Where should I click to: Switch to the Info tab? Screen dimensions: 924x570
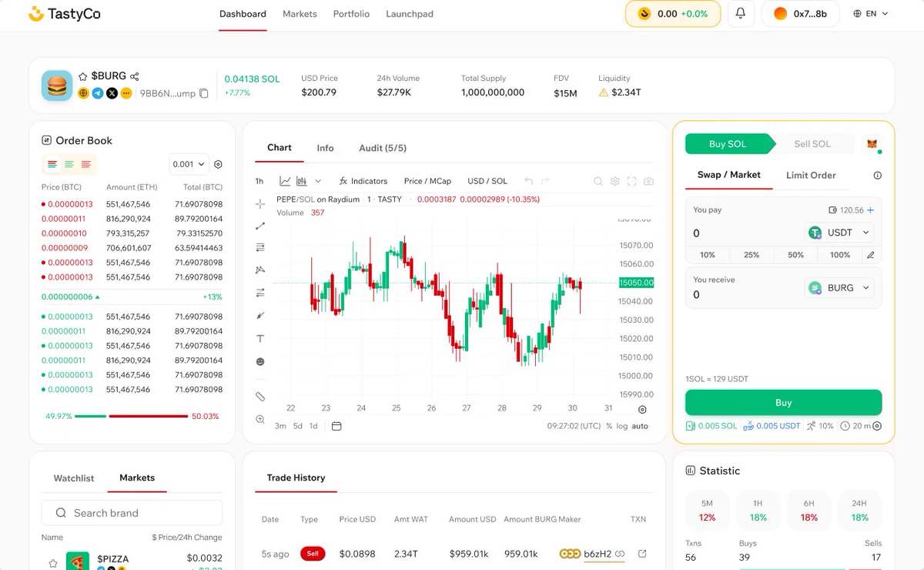click(x=325, y=148)
